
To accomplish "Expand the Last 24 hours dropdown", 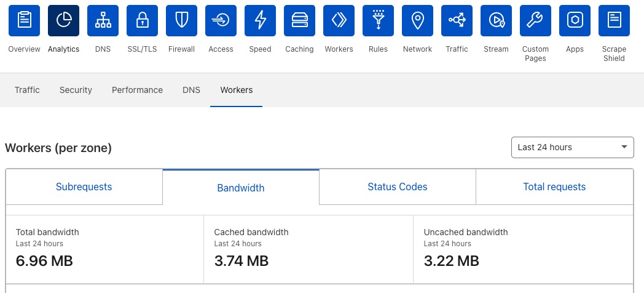I will (572, 147).
